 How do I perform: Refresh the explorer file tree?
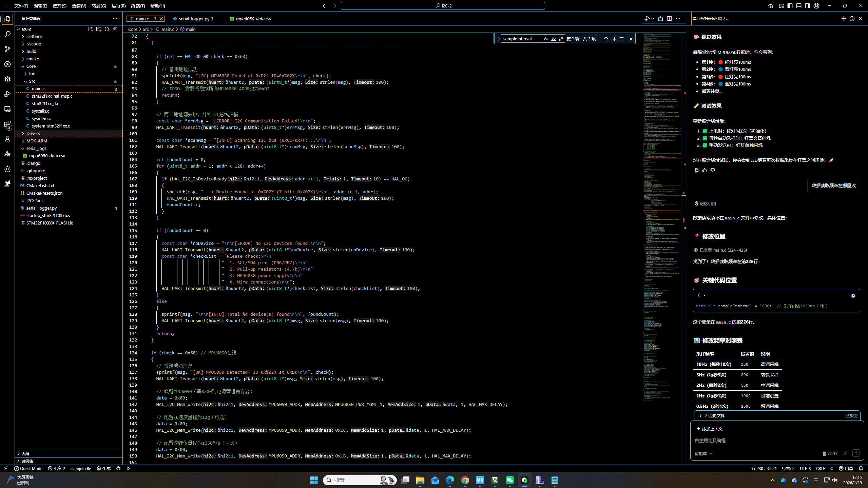pyautogui.click(x=107, y=29)
